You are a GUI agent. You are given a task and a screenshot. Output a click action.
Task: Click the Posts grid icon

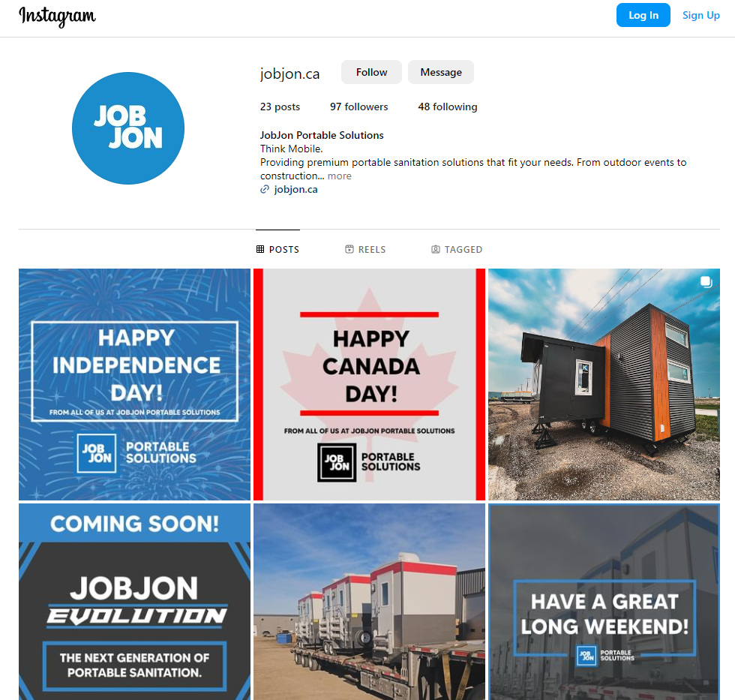(260, 249)
